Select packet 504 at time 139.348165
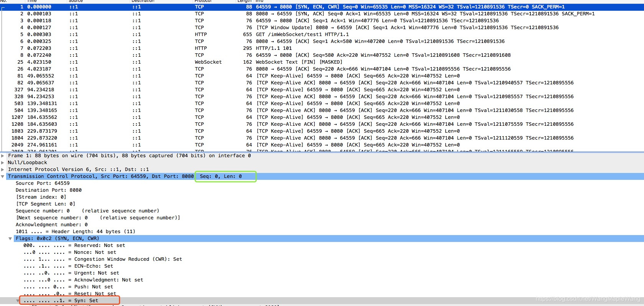The height and width of the screenshot is (306, 644). (322, 110)
